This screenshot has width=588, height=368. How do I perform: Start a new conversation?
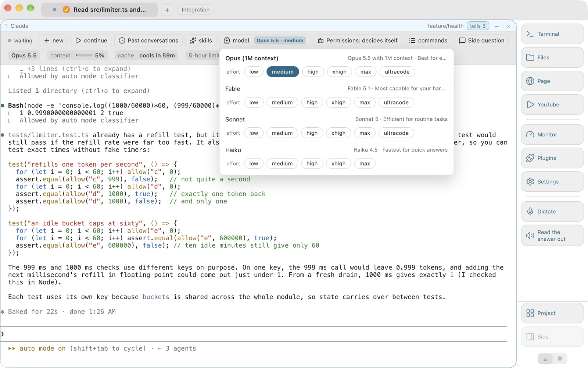(x=54, y=40)
